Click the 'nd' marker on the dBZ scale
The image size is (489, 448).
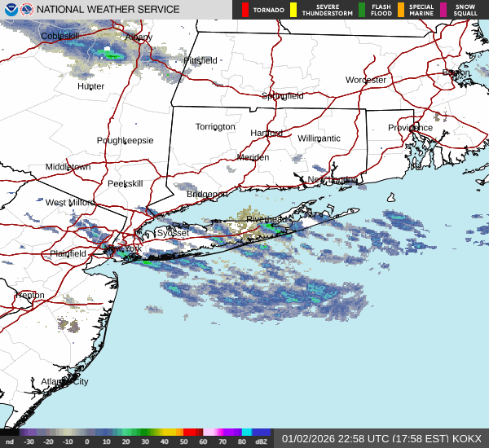point(9,441)
